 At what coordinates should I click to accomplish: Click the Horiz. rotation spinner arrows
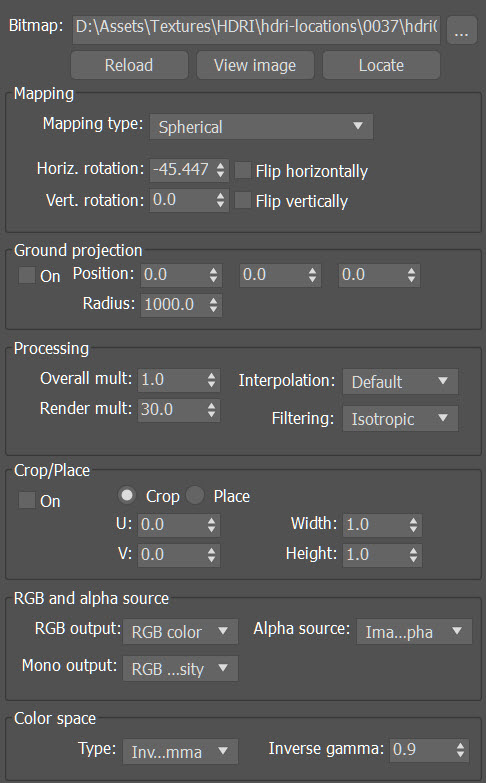220,170
